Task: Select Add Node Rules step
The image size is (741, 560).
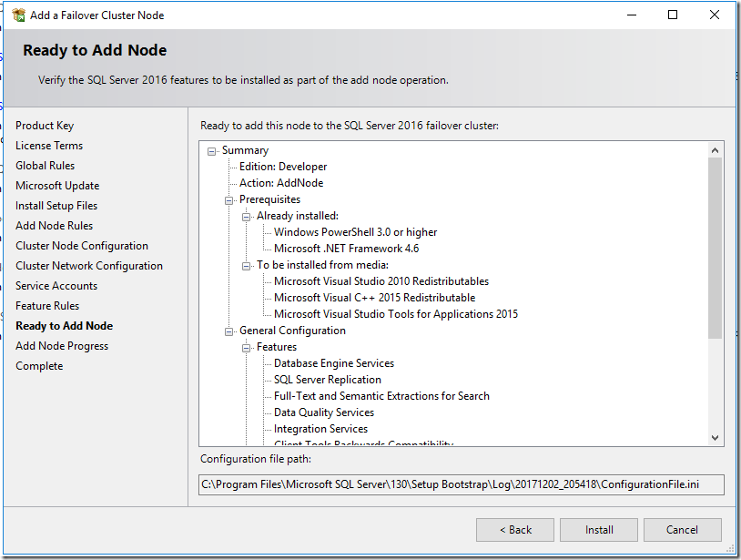Action: pos(55,226)
